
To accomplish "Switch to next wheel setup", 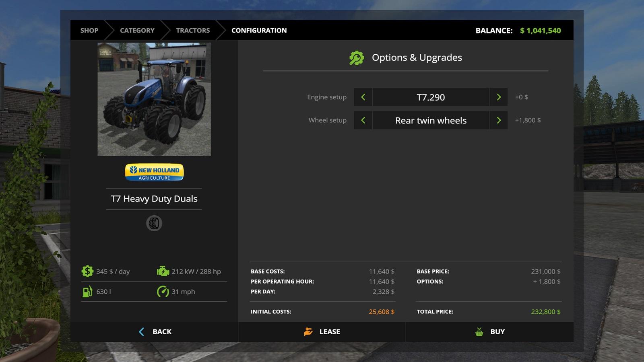I will click(498, 120).
